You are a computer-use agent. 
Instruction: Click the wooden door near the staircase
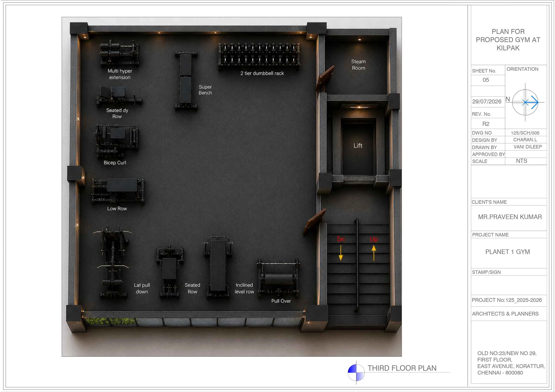pyautogui.click(x=315, y=221)
